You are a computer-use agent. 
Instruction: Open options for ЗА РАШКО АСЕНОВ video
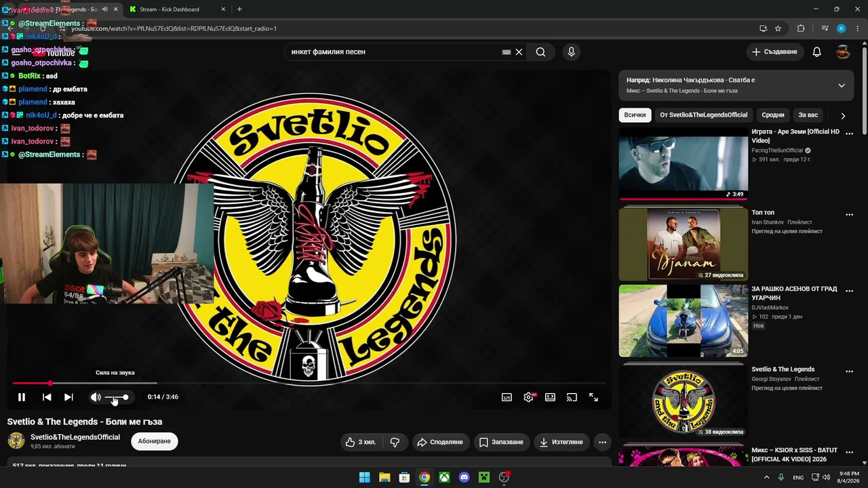[849, 291]
